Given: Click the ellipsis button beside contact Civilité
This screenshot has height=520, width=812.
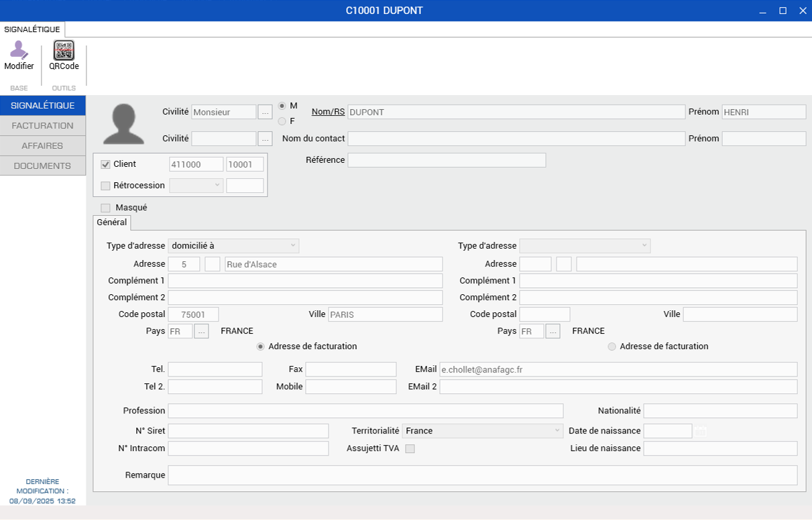Looking at the screenshot, I should 266,139.
